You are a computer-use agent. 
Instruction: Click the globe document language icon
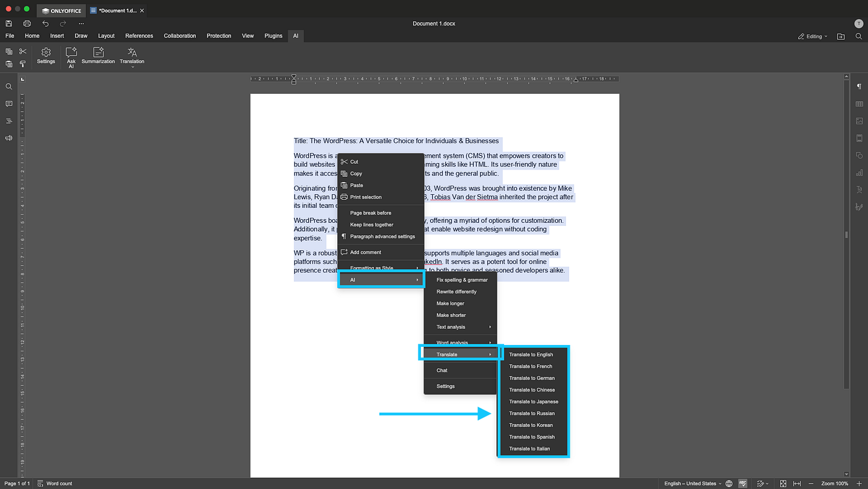click(x=729, y=483)
